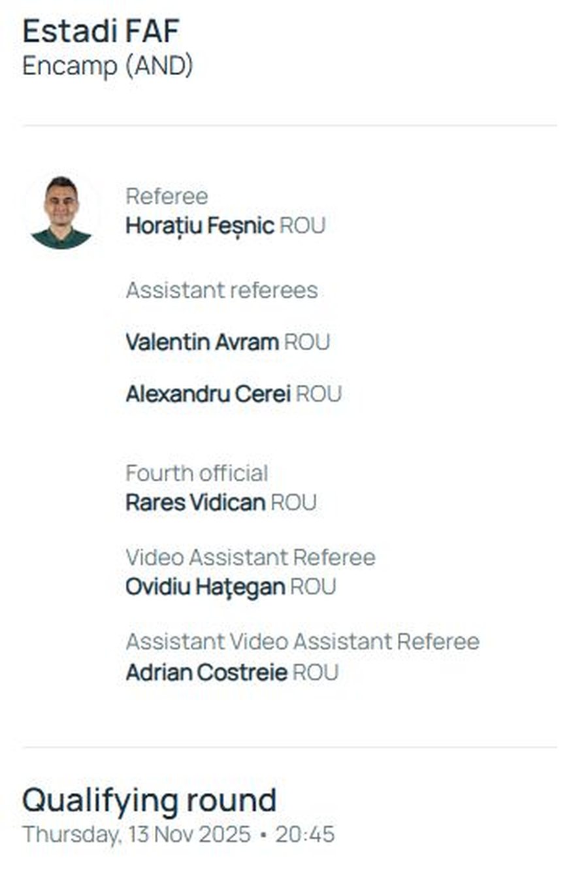Screen dimensions: 588x889
Task: Click the Qualifying round heading
Action: coord(149,801)
